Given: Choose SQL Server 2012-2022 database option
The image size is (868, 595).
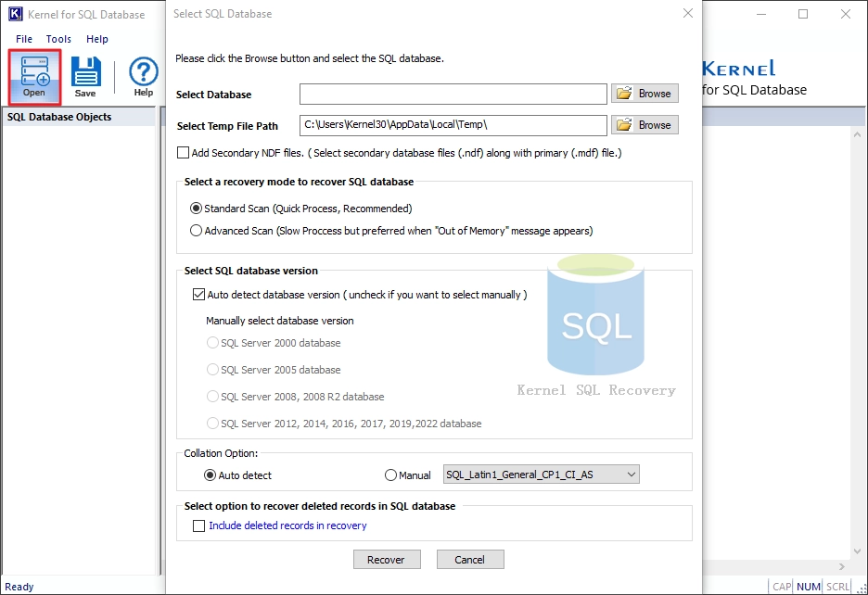Looking at the screenshot, I should (x=212, y=424).
